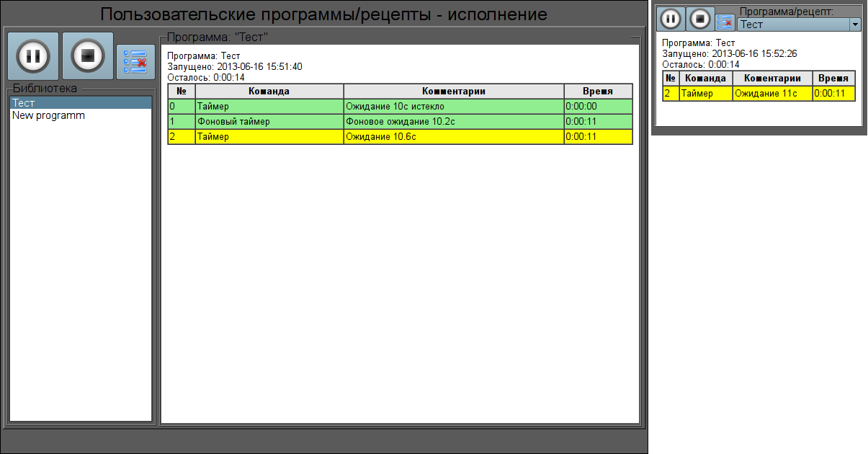Click the small widget clear list icon
The width and height of the screenshot is (868, 454).
click(x=724, y=22)
